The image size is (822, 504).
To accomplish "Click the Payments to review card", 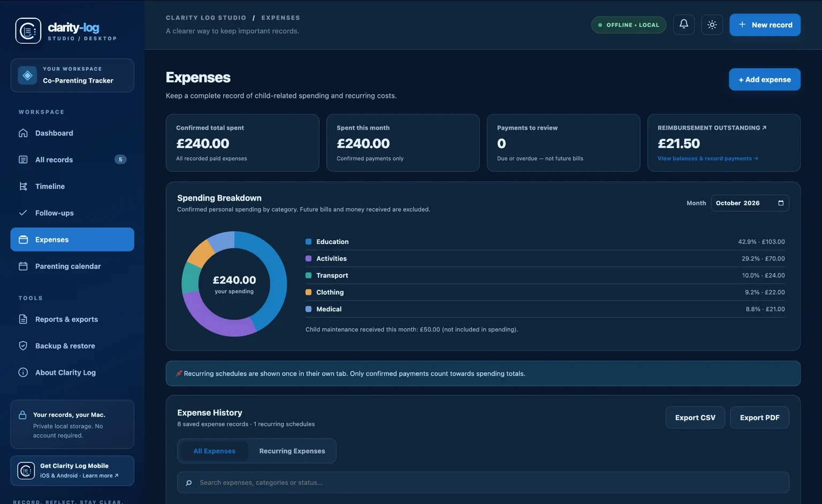I will coord(563,143).
